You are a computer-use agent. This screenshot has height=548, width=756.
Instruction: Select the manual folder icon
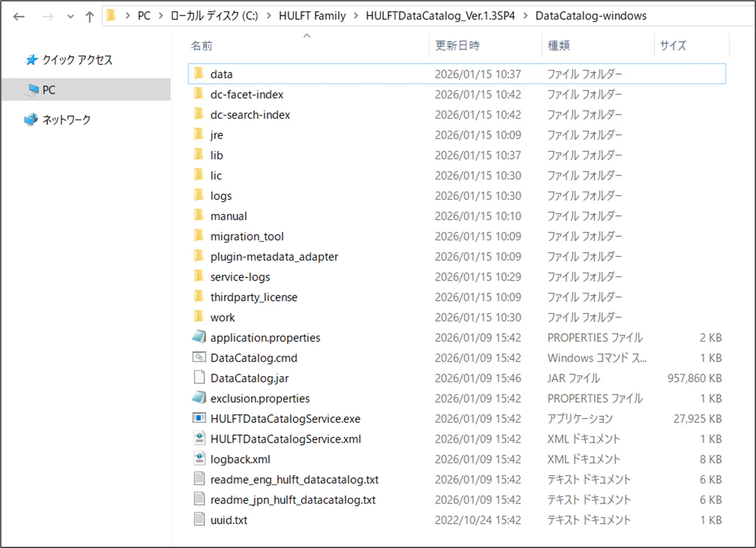point(198,216)
